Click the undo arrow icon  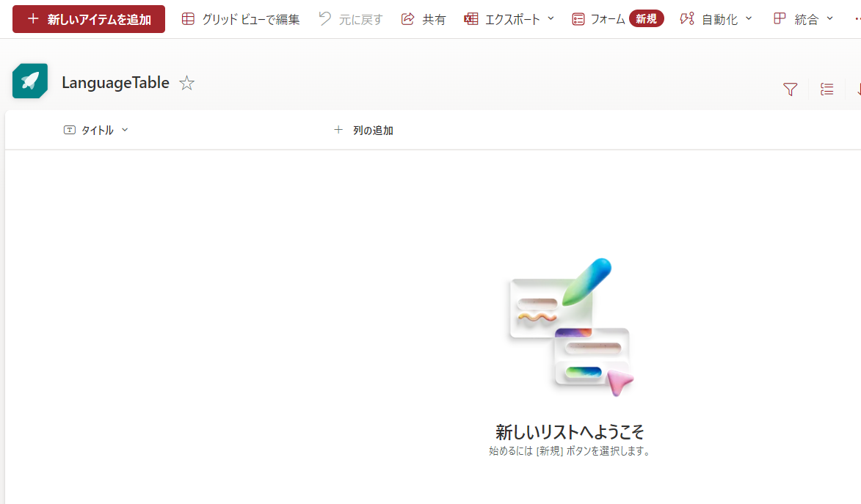click(x=324, y=18)
